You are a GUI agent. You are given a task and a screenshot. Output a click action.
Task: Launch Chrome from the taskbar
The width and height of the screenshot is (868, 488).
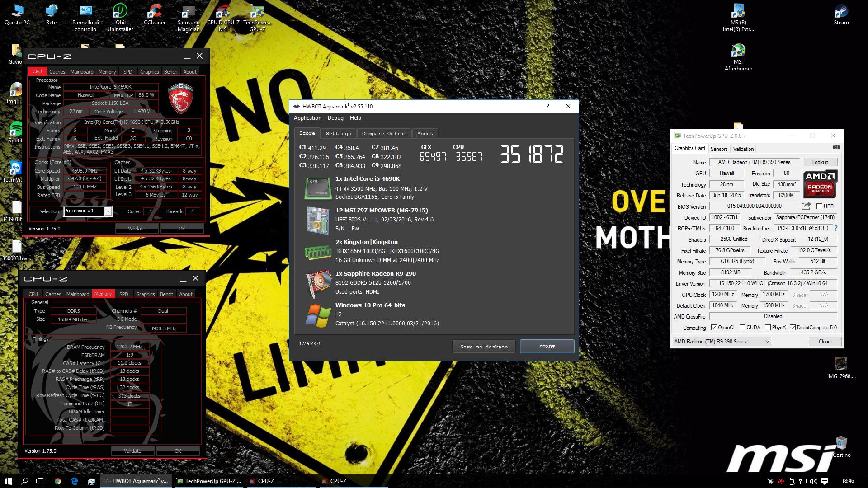(58, 481)
